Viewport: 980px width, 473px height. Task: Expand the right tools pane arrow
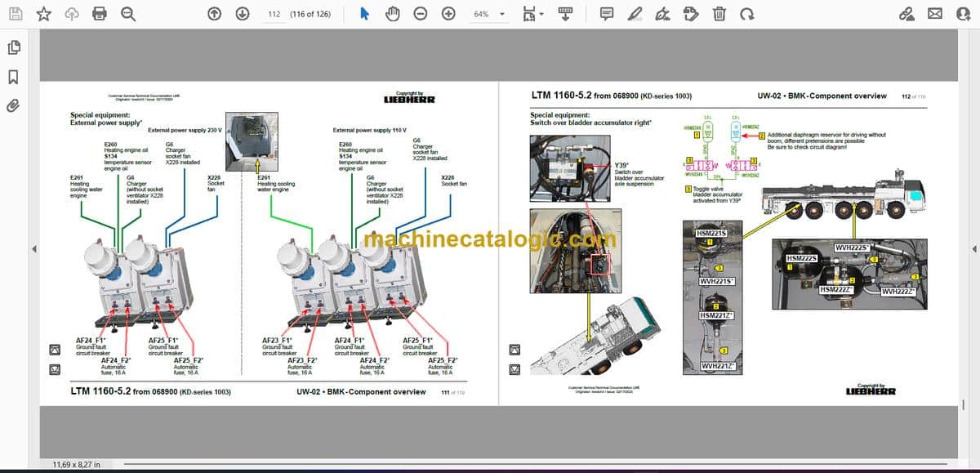pos(973,249)
